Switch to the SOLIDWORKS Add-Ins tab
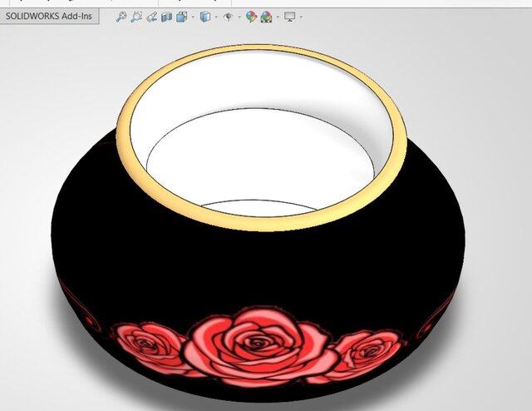Viewport: 532px width, 411px height. 49,16
